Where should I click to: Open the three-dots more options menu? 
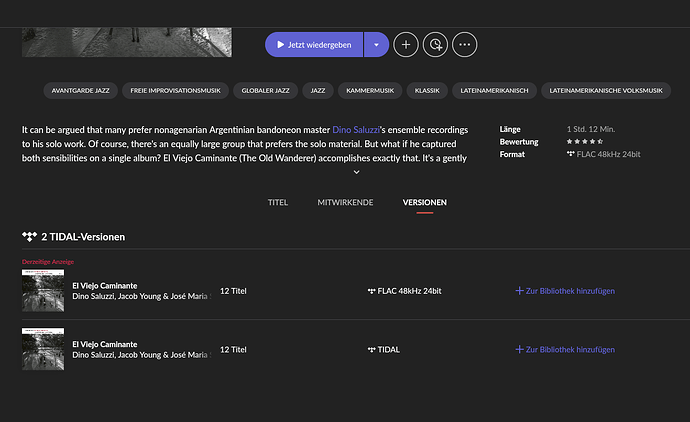tap(464, 44)
